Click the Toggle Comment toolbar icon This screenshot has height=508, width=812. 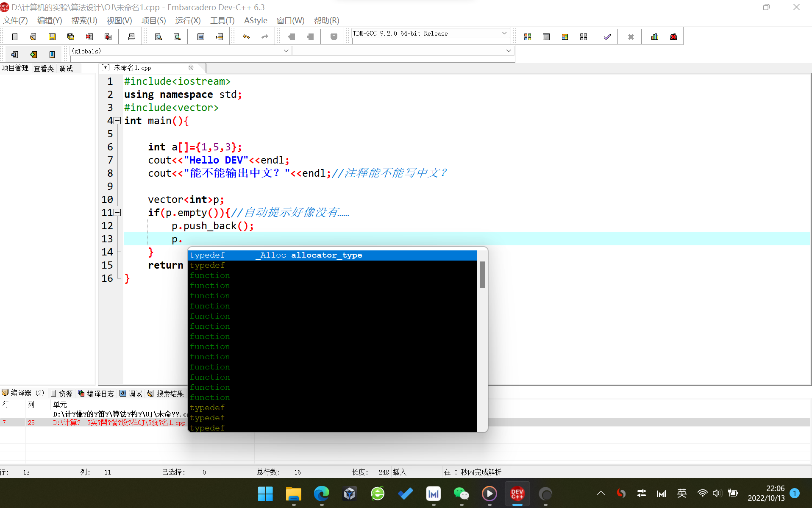pos(334,37)
